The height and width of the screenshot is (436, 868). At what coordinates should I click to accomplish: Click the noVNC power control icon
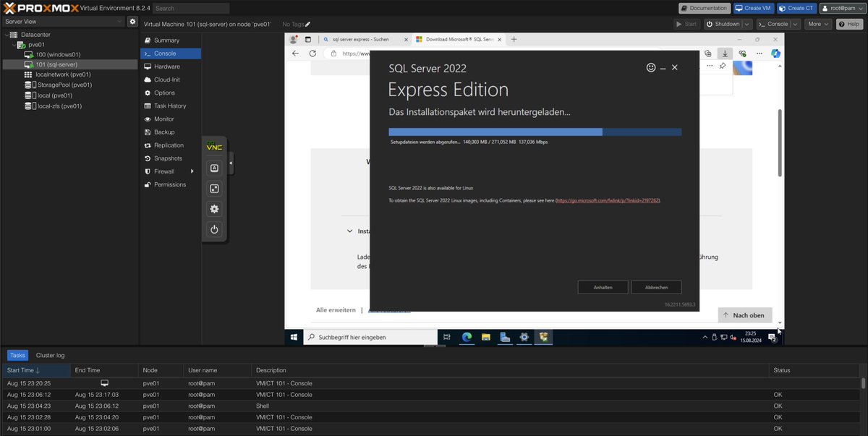coord(214,229)
